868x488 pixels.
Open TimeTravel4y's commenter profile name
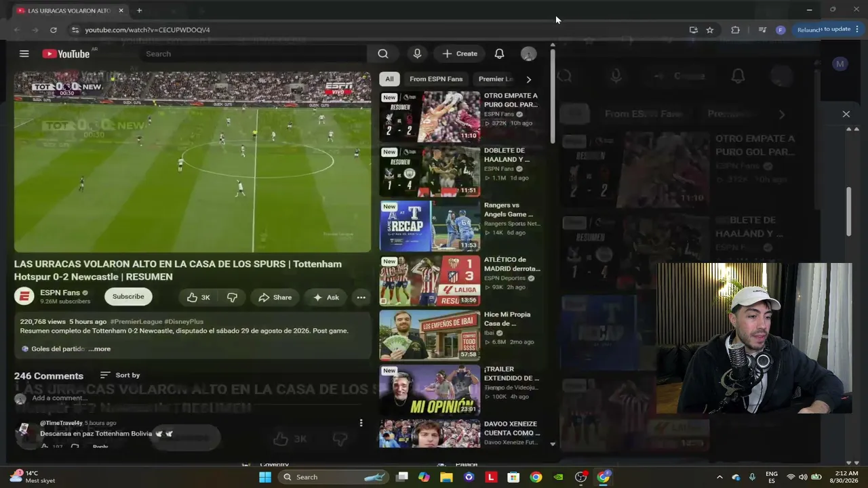pyautogui.click(x=61, y=423)
